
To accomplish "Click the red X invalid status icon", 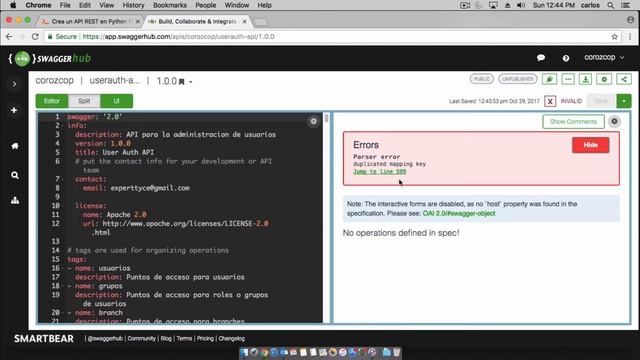I will (x=550, y=101).
